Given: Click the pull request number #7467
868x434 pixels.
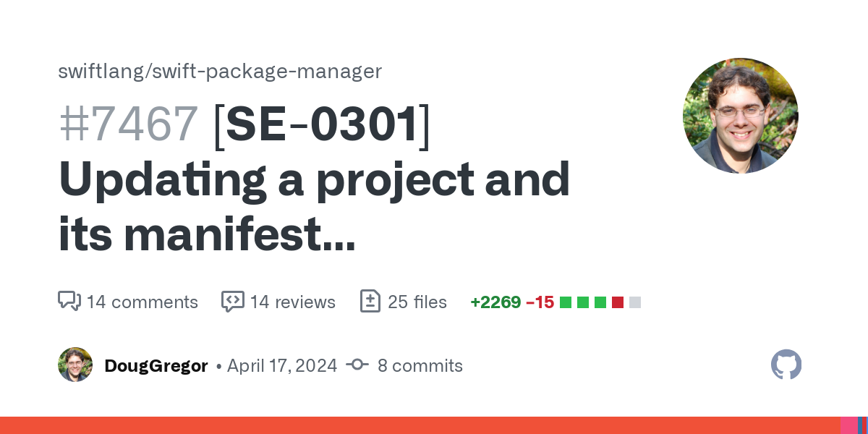Looking at the screenshot, I should click(129, 124).
